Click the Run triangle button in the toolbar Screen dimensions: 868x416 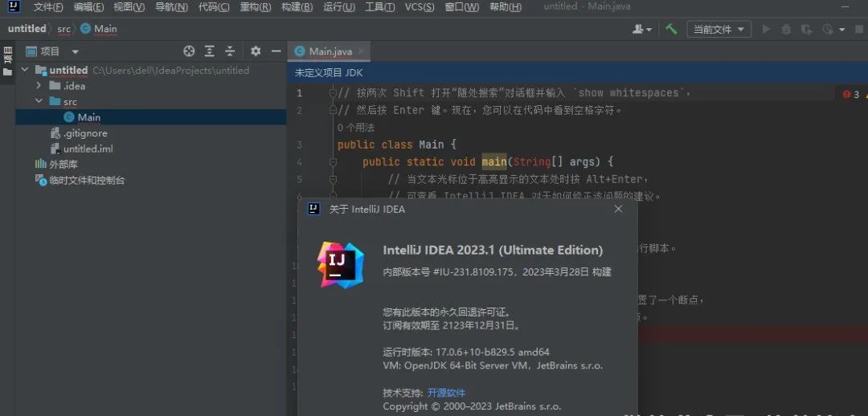point(766,30)
